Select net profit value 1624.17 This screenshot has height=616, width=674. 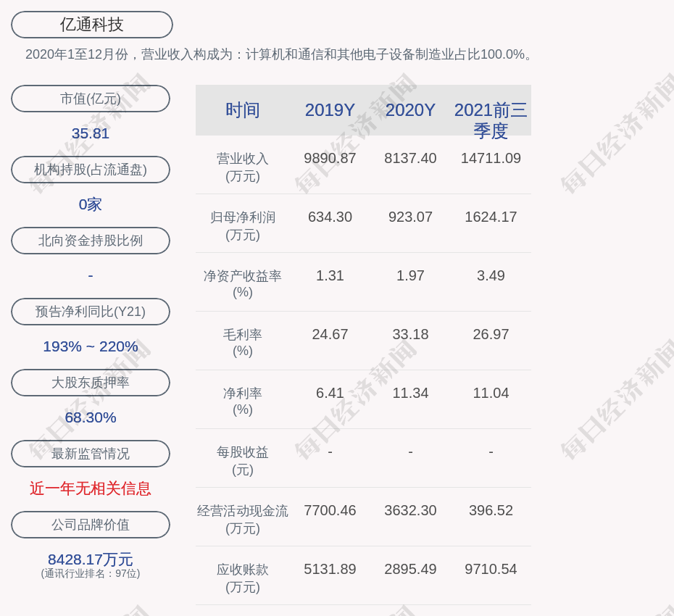tap(491, 217)
